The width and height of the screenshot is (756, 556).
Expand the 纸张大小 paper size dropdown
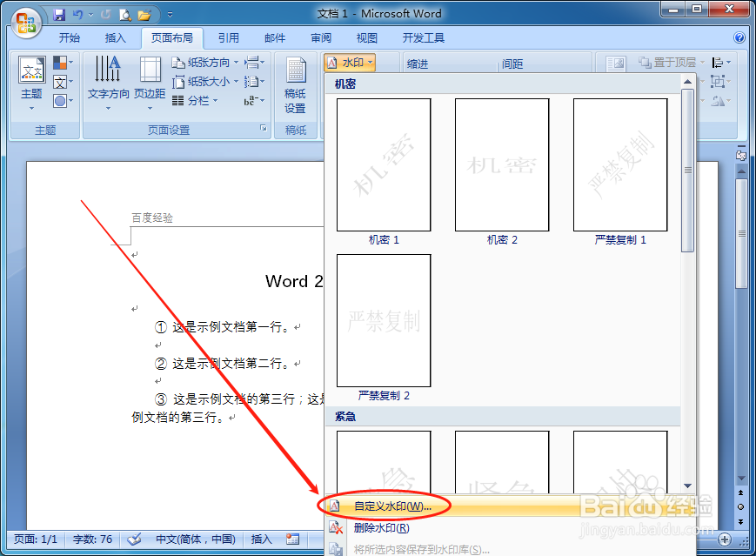point(205,82)
